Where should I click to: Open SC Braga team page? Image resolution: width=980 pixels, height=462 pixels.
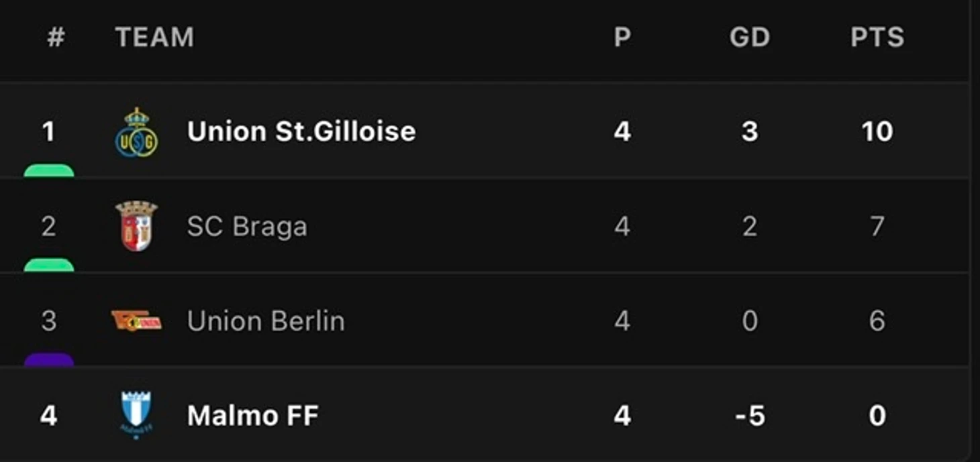(247, 227)
